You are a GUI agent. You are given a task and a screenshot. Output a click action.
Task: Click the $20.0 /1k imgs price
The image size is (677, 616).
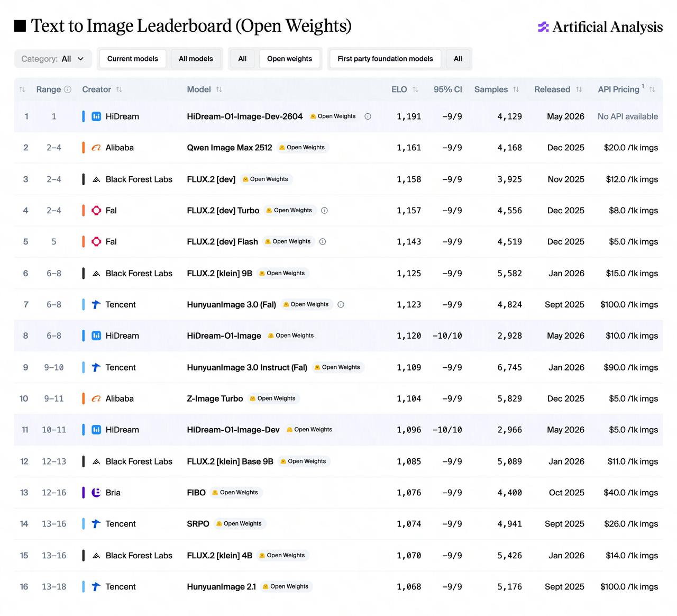pos(631,148)
